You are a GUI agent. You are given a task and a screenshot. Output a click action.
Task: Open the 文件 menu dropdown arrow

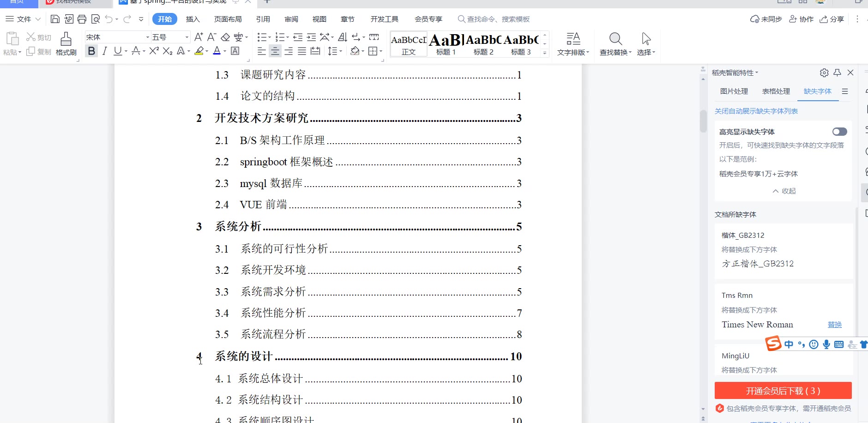pyautogui.click(x=38, y=19)
